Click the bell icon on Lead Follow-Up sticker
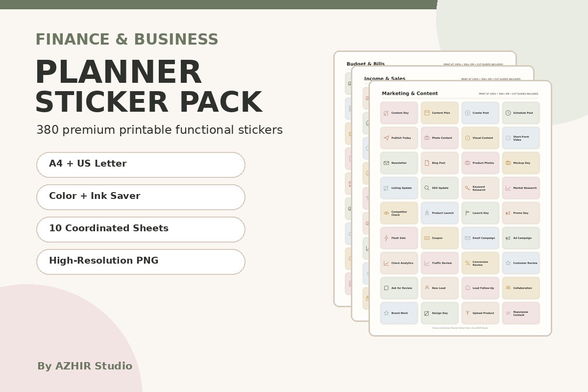This screenshot has height=392, width=588. click(467, 288)
